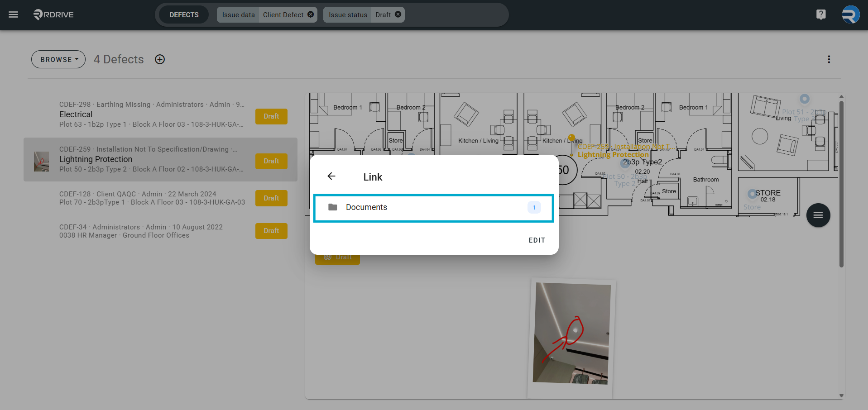Open the Lightning Protection defect thumbnail
Screen dimensions: 868x410
(x=41, y=161)
